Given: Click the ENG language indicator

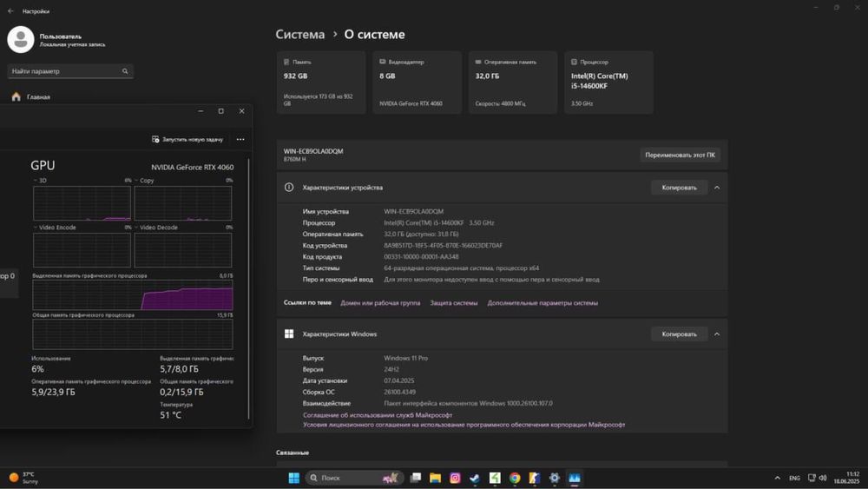Looking at the screenshot, I should (x=794, y=478).
